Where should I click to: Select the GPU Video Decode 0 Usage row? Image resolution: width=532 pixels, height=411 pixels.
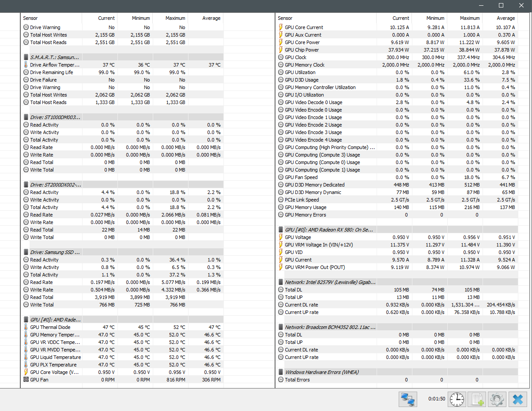[397, 102]
